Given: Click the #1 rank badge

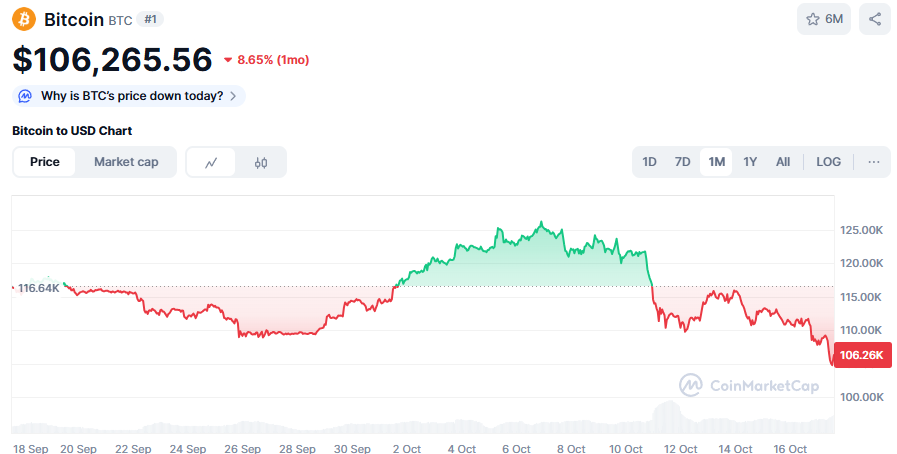Looking at the screenshot, I should tap(149, 19).
